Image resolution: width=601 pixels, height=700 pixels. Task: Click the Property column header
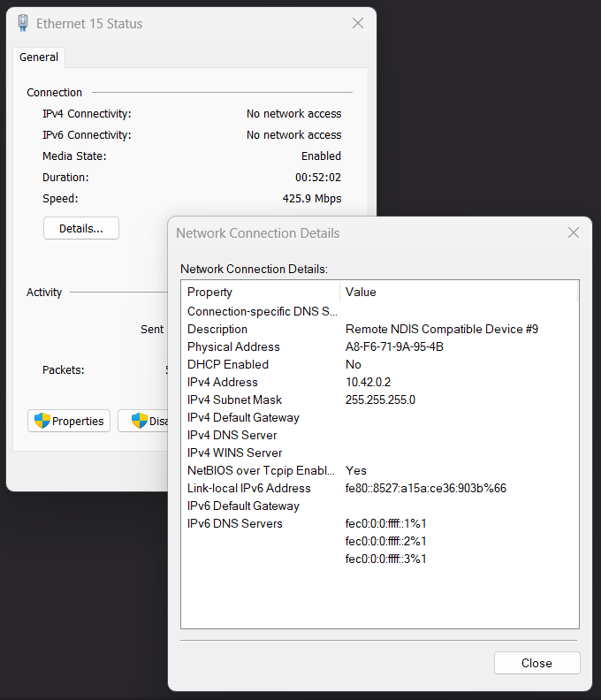click(x=210, y=293)
